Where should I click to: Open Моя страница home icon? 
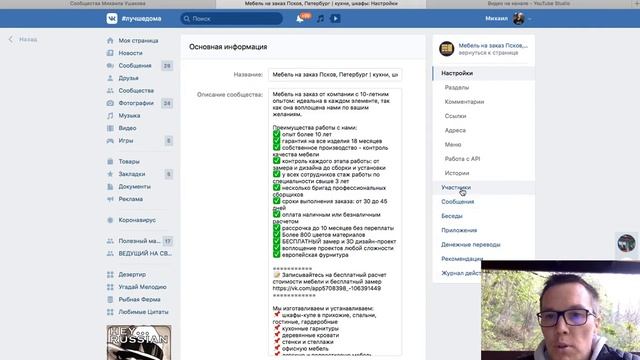click(110, 40)
